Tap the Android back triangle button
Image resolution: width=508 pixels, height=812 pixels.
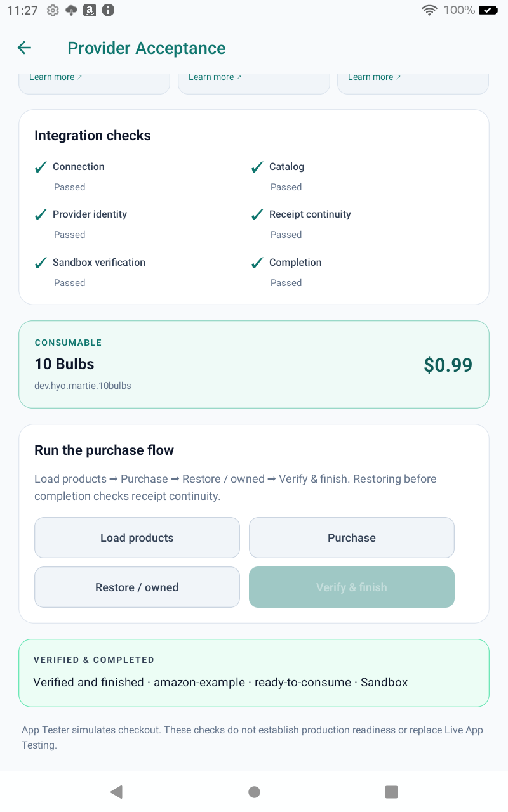click(x=116, y=792)
